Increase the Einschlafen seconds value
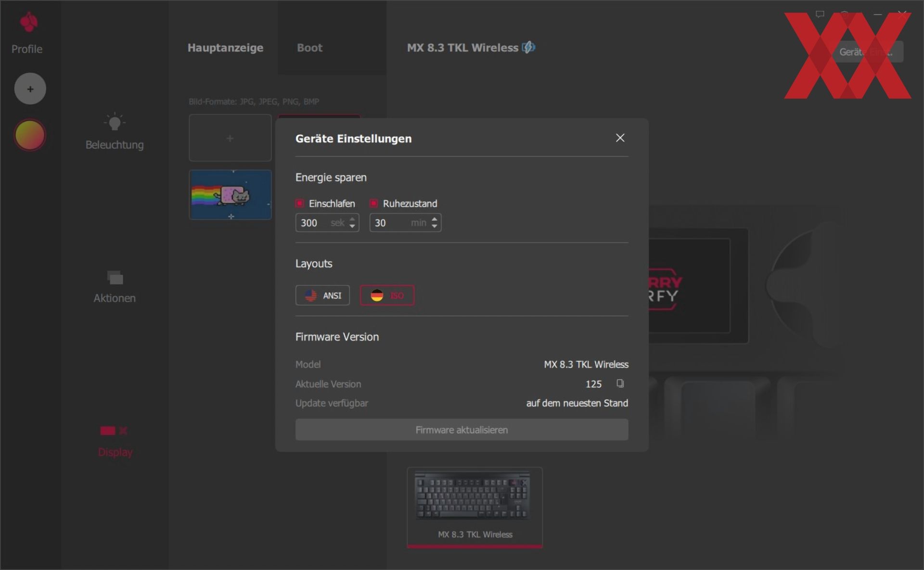The height and width of the screenshot is (570, 924). 352,219
